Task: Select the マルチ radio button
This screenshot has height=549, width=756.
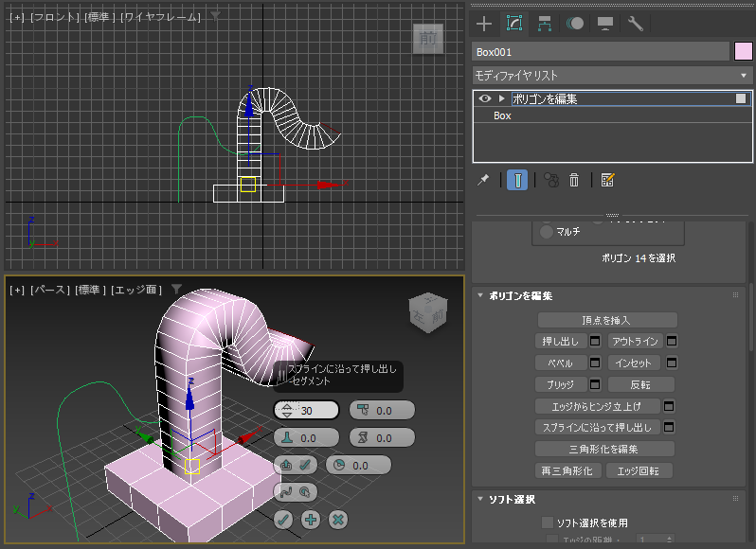Action: tap(547, 232)
